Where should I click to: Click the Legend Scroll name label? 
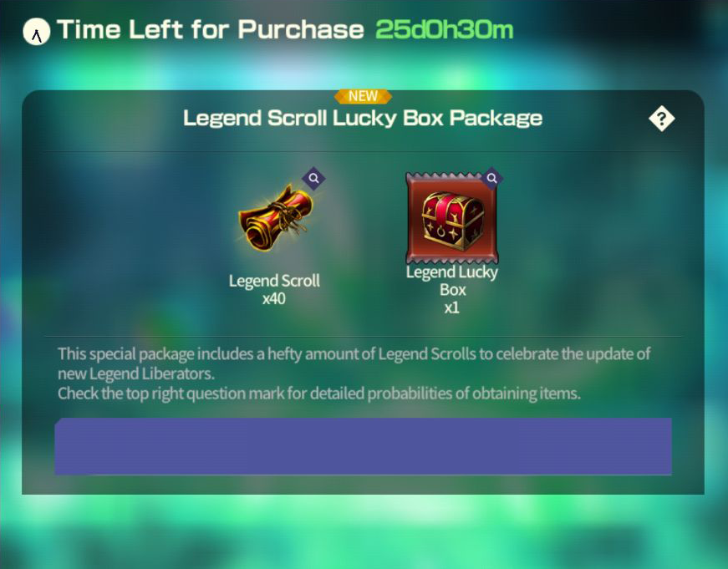(x=274, y=281)
